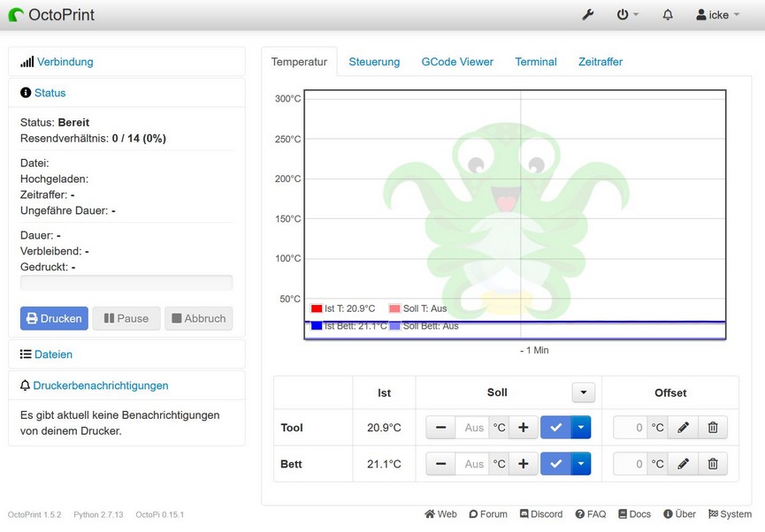Switch to the Steuerung tab
765x532 pixels.
(374, 62)
